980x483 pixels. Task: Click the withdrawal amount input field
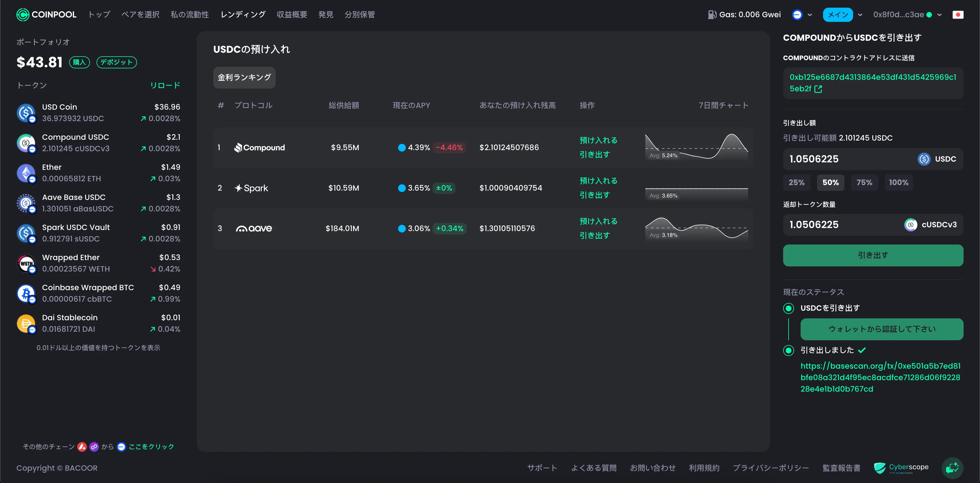pos(873,159)
